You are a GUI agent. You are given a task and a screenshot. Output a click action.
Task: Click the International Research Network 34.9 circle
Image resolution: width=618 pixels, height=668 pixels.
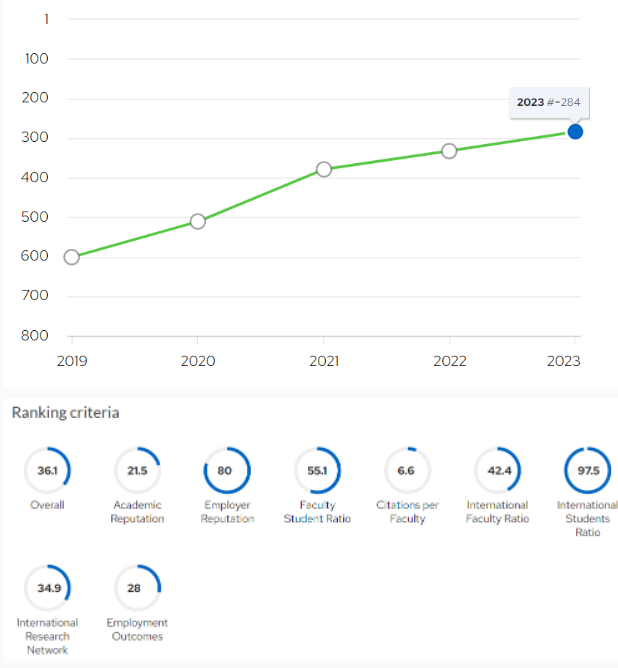click(47, 588)
